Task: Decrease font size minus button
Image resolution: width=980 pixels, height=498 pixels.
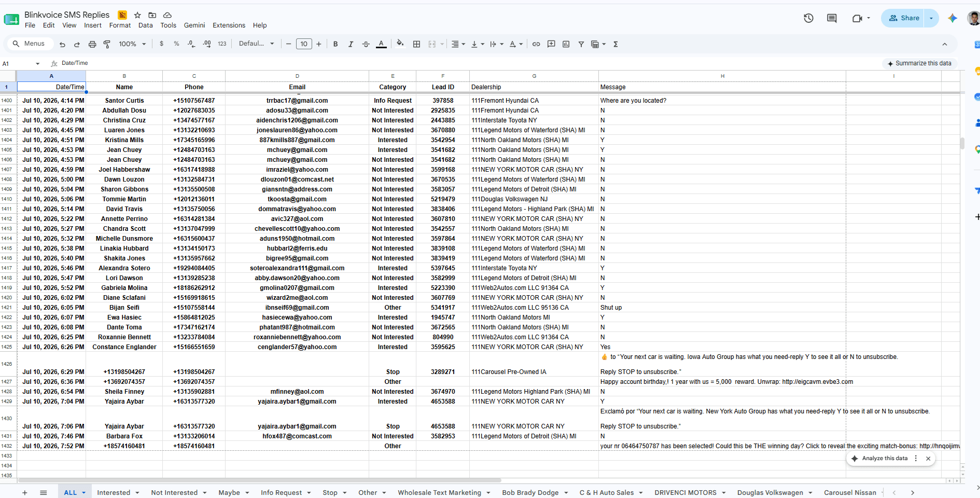Action: (x=289, y=44)
